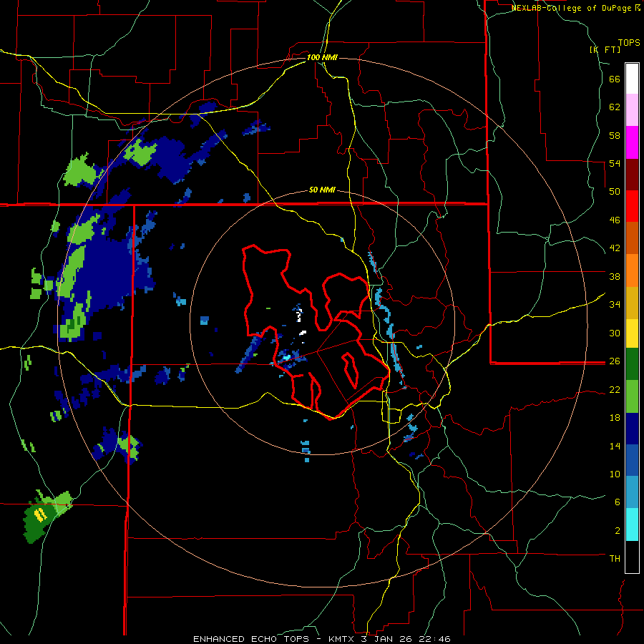Click the 46 scale label
The height and width of the screenshot is (644, 644).
(x=615, y=220)
